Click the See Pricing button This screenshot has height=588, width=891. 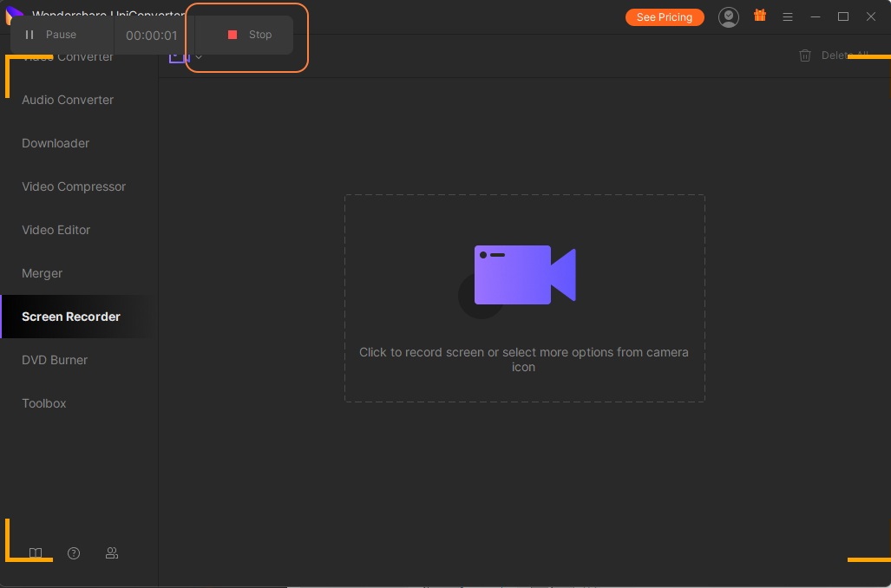[665, 17]
